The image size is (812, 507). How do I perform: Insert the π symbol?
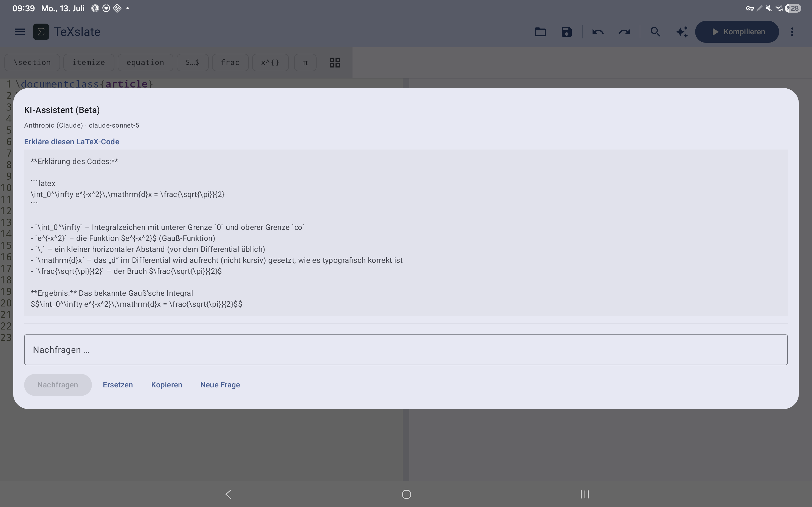pyautogui.click(x=305, y=62)
